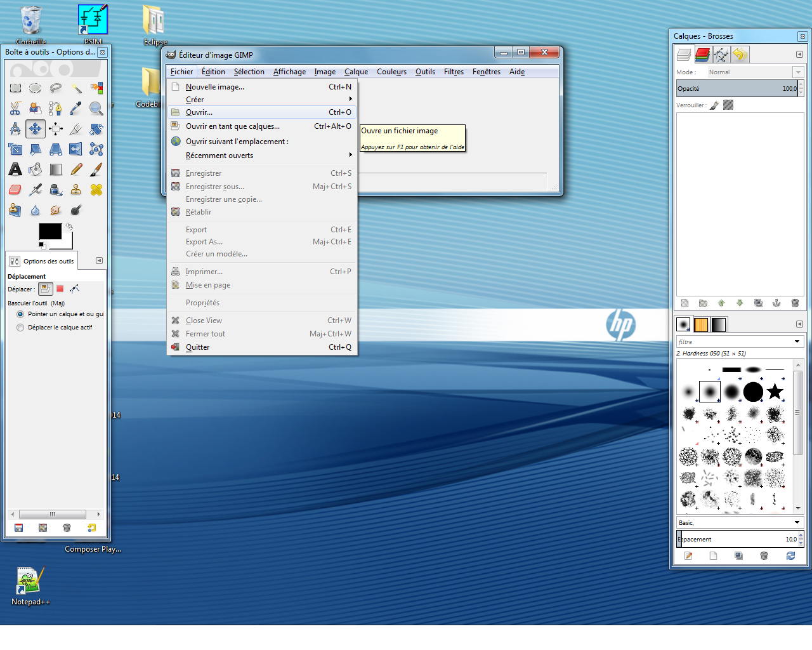Screen dimensions: 812x650
Task: Toggle move selection mode red square button
Action: (x=60, y=289)
